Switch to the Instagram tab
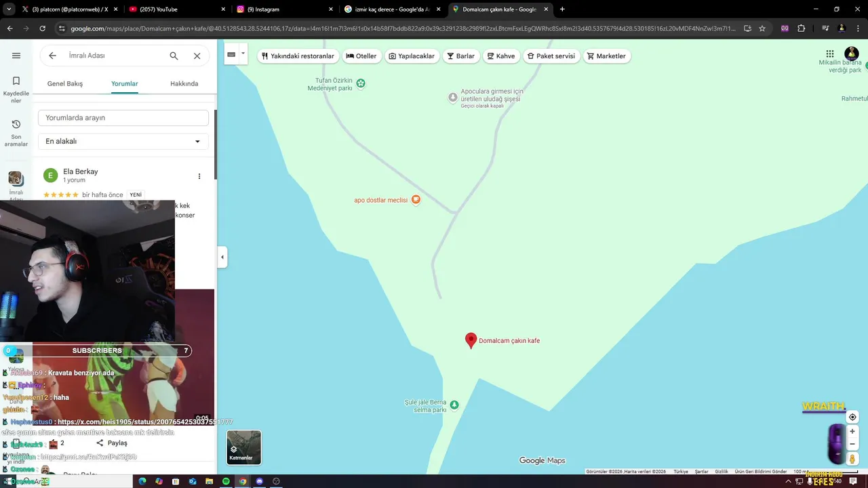The width and height of the screenshot is (868, 488). 283,9
